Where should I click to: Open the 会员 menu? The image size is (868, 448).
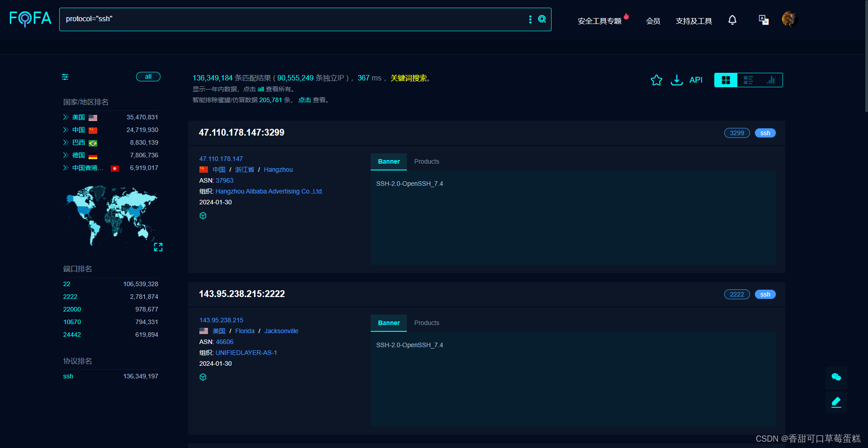coord(653,21)
